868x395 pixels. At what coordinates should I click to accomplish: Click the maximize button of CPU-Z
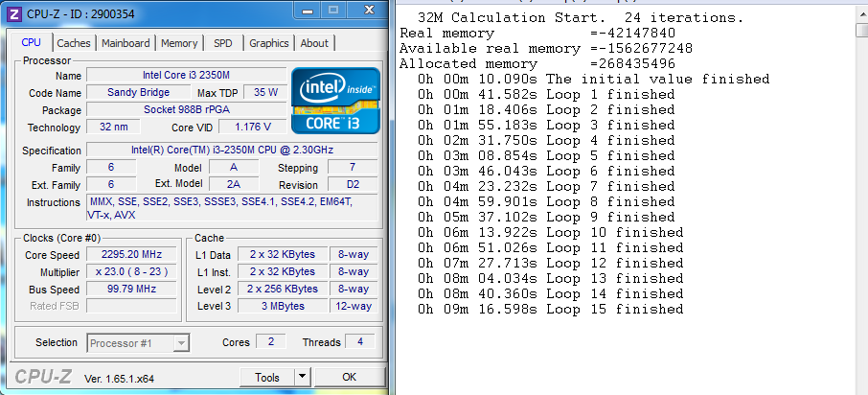click(x=333, y=10)
